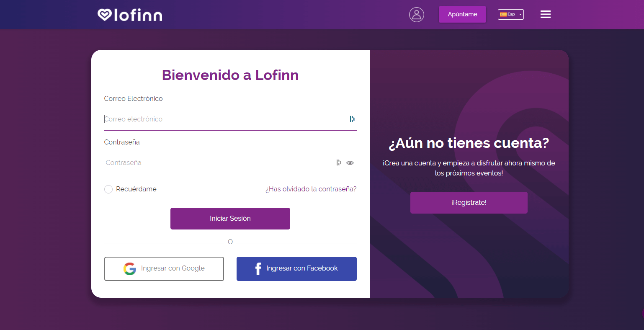This screenshot has width=644, height=330.
Task: Click password manager icon in email field
Action: tap(352, 119)
